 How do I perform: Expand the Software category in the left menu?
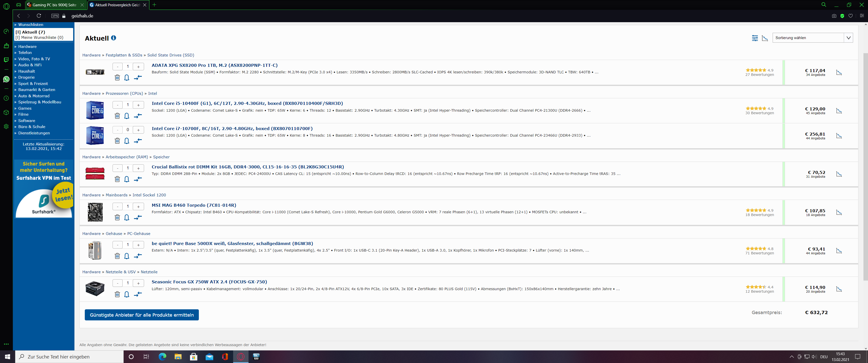click(26, 120)
